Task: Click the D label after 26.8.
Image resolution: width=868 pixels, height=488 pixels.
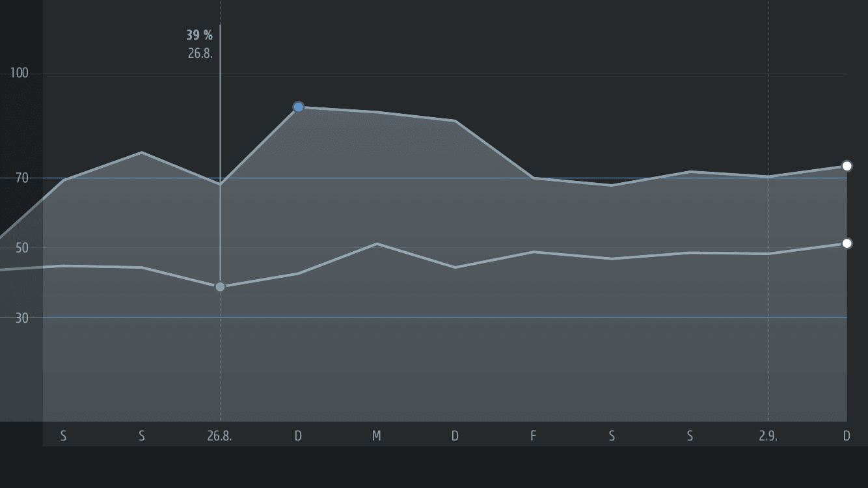Action: pos(298,436)
